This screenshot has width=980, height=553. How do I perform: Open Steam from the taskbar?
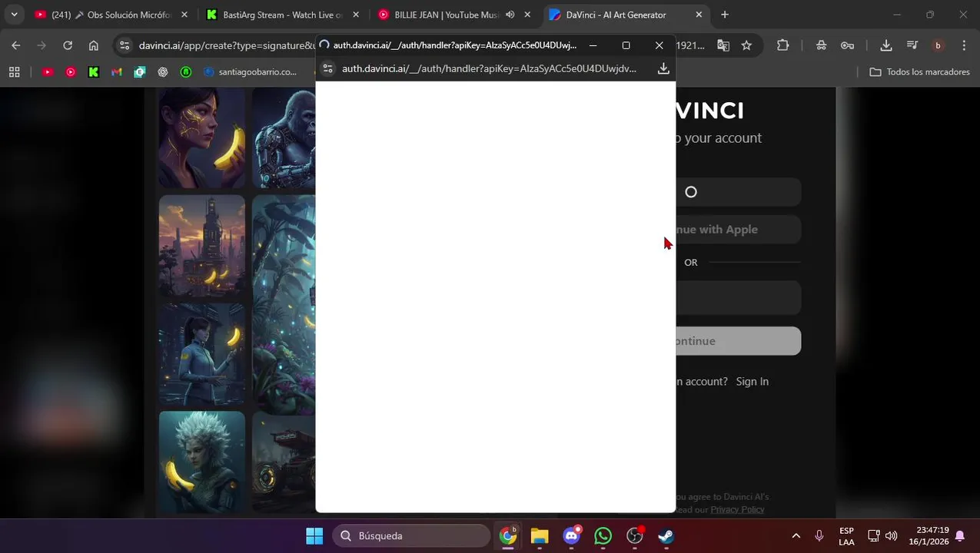pos(666,536)
